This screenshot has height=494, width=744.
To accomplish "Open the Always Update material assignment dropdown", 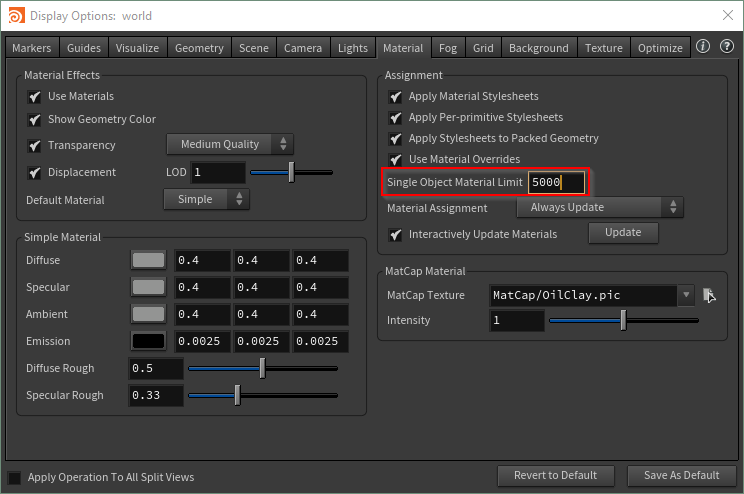I will tap(599, 208).
